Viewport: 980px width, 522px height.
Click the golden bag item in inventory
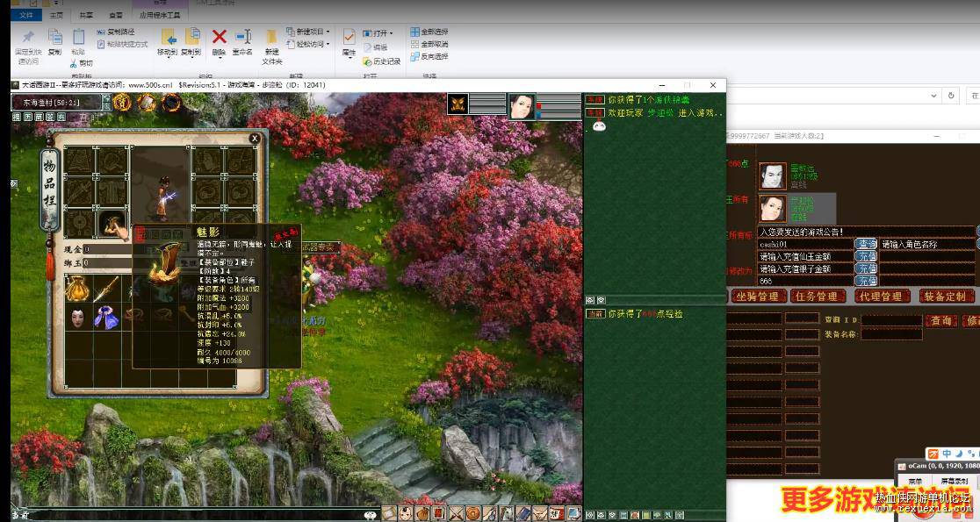pos(79,289)
